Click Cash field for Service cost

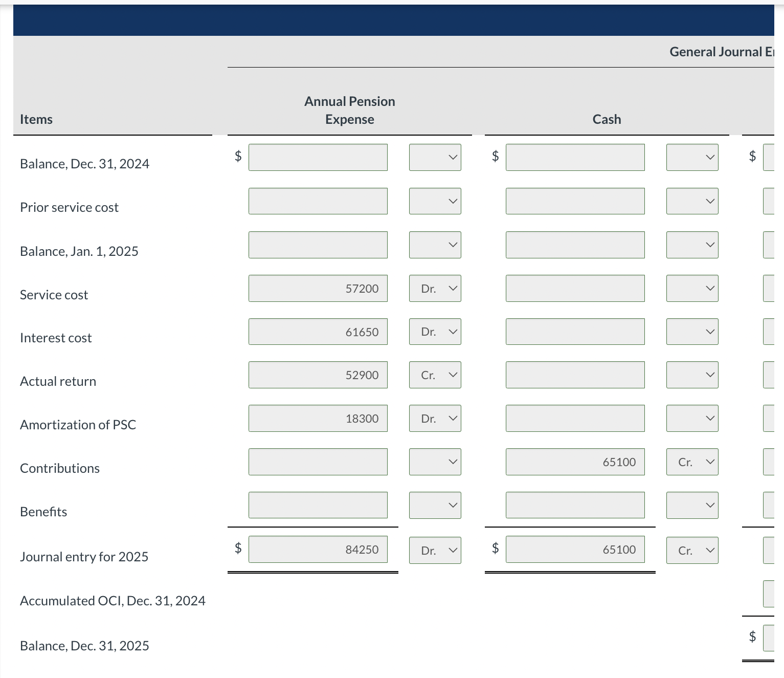(575, 289)
